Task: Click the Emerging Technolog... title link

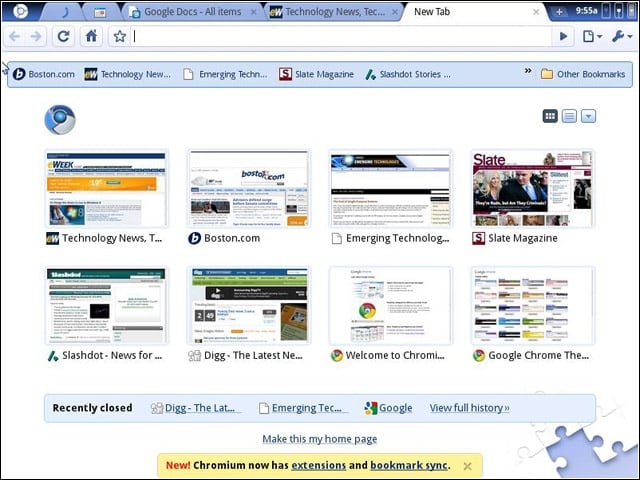Action: tap(398, 238)
